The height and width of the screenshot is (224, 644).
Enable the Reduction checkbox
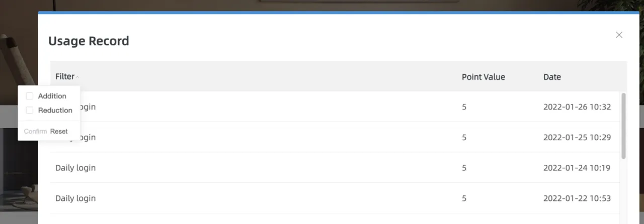click(x=30, y=110)
